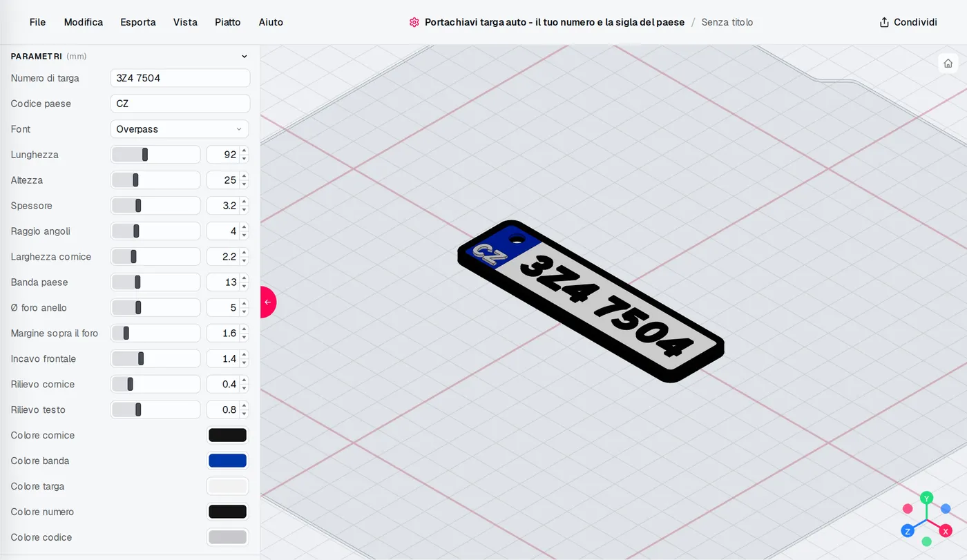This screenshot has height=560, width=967.
Task: Click the Margine sopra il foro slider
Action: click(x=155, y=334)
